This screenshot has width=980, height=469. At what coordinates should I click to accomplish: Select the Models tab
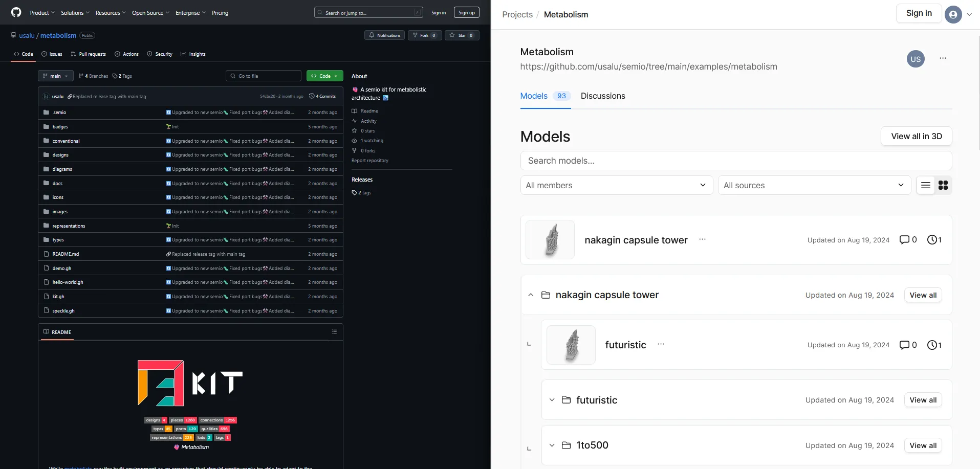pos(546,96)
